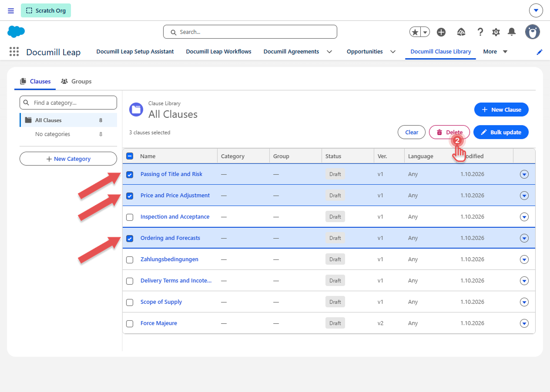Switch to the Groups tab
The image size is (550, 392).
[x=76, y=81]
